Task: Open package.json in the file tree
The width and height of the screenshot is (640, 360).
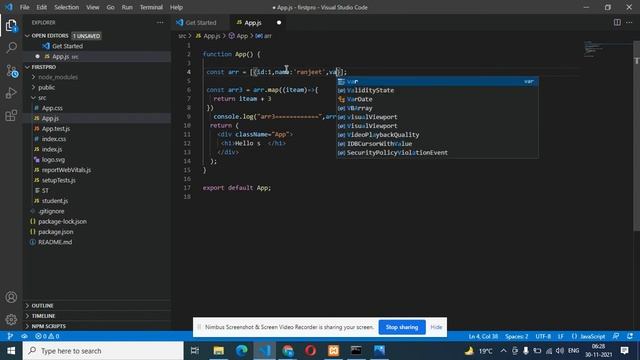Action: 56,232
